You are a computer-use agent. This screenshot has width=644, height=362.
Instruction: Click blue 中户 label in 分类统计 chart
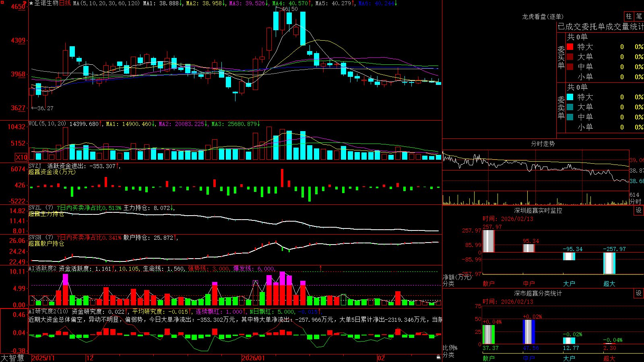pos(529,358)
